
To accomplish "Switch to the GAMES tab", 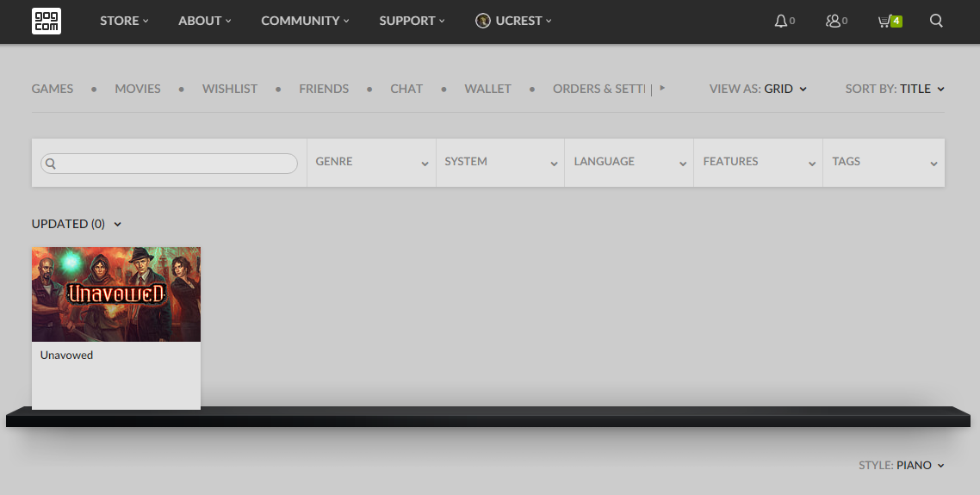I will tap(53, 89).
